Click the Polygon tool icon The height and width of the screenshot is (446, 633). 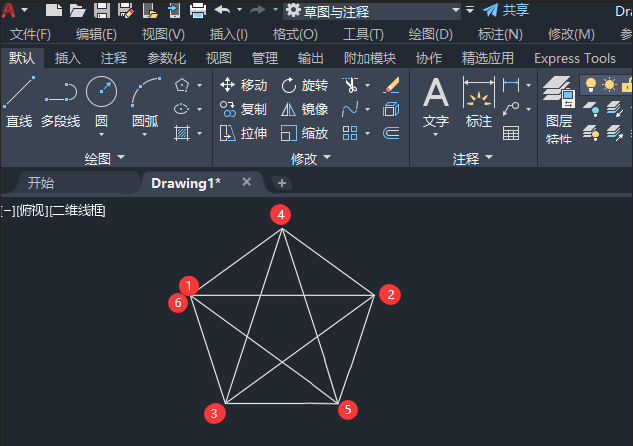(182, 85)
